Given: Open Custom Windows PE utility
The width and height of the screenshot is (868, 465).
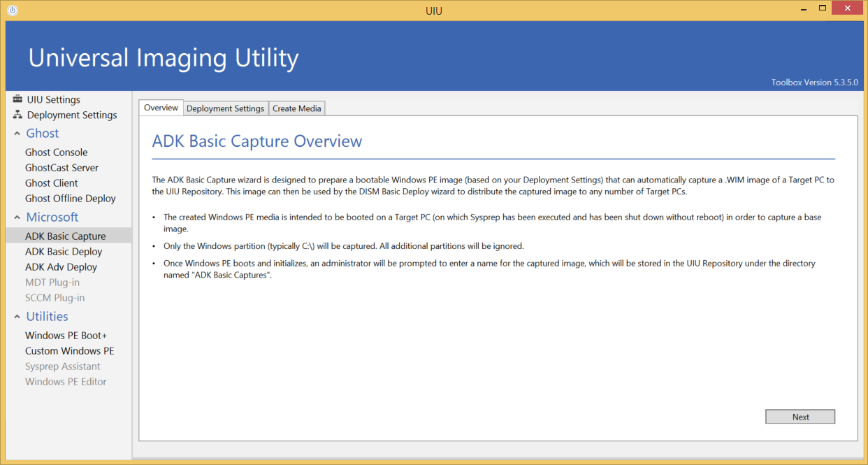Looking at the screenshot, I should point(70,351).
